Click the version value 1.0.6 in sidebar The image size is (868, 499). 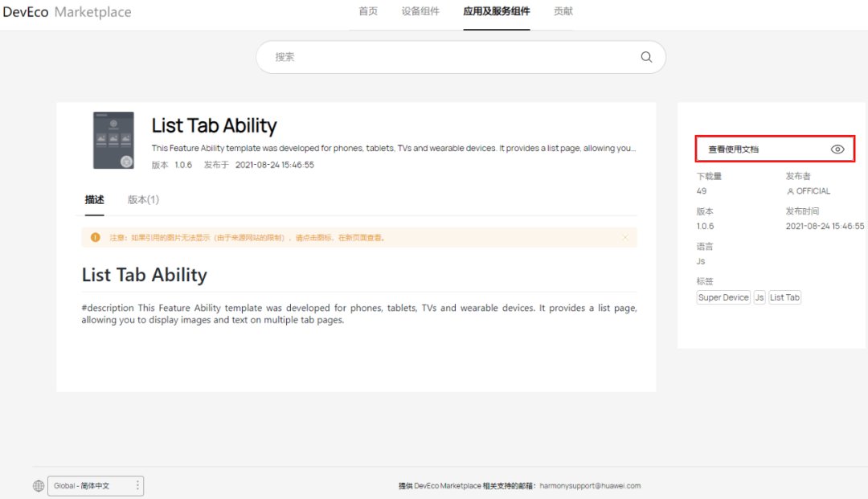pos(706,227)
